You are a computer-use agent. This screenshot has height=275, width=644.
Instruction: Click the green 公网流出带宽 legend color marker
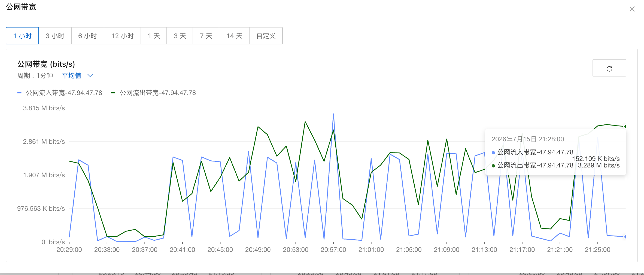click(113, 93)
